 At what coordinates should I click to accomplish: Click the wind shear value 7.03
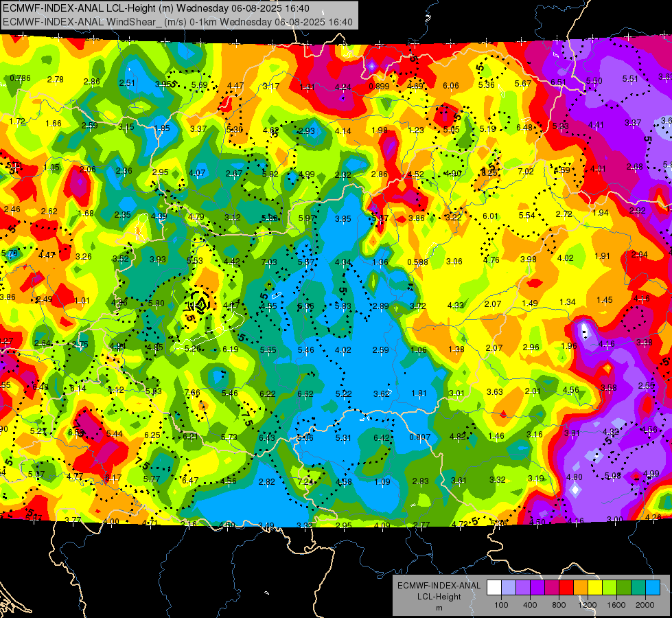[269, 262]
